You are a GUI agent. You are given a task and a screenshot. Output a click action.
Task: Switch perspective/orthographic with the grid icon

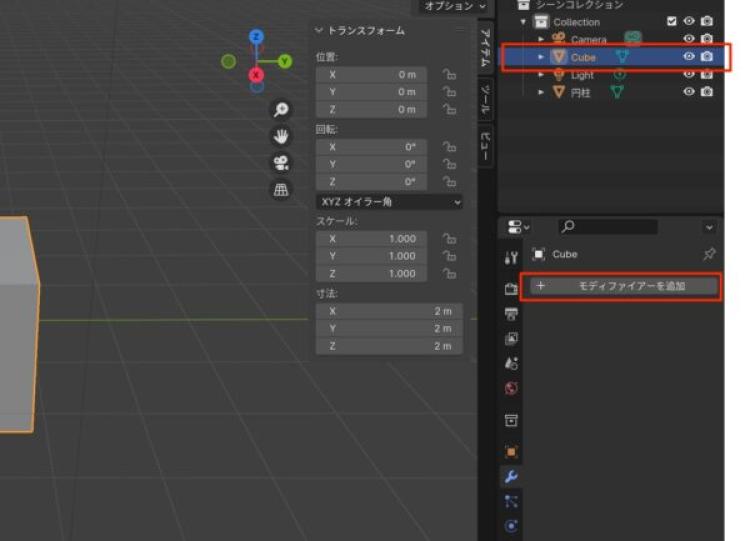(x=282, y=189)
